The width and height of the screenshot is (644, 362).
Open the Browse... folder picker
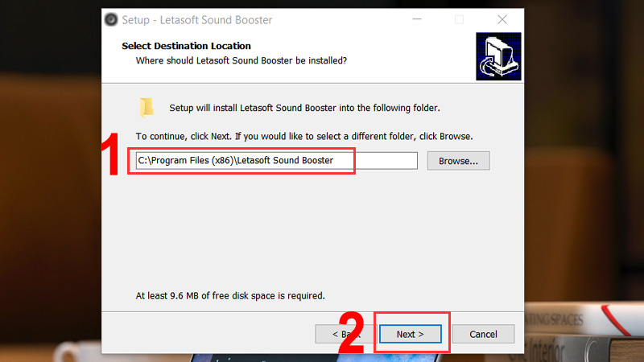[x=458, y=160]
